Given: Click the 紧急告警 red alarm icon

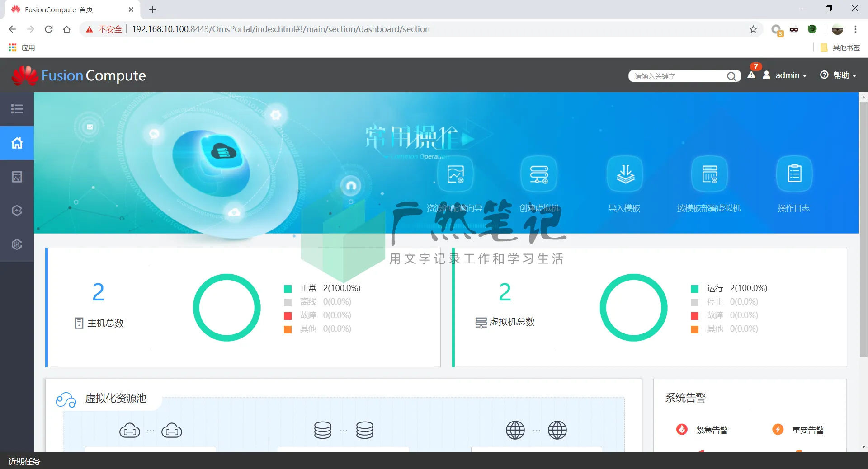Looking at the screenshot, I should click(x=682, y=429).
